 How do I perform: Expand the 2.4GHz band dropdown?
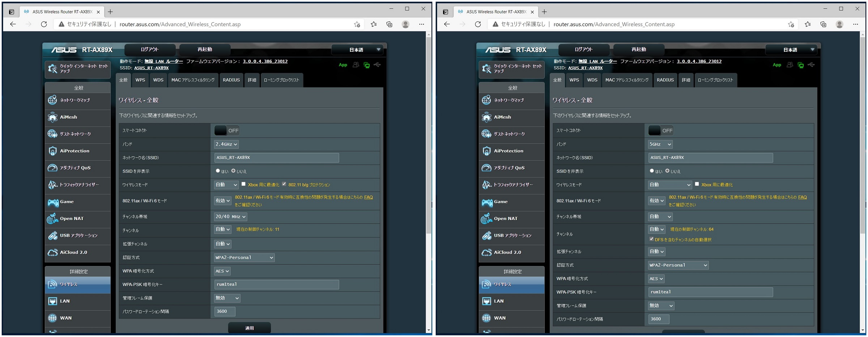226,144
